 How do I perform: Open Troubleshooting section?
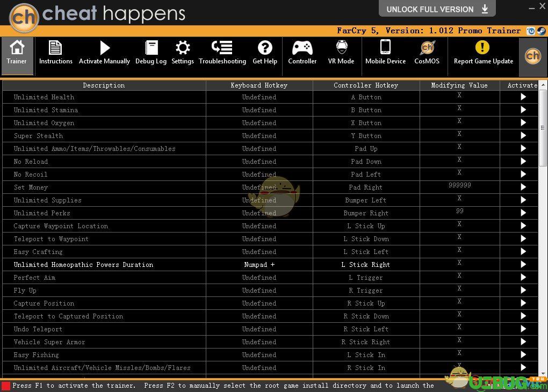[x=222, y=53]
